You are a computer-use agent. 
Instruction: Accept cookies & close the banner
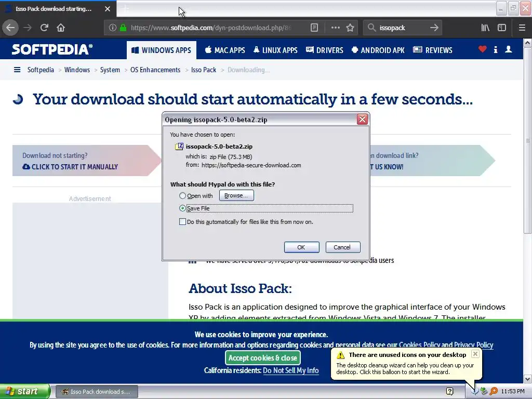(262, 358)
